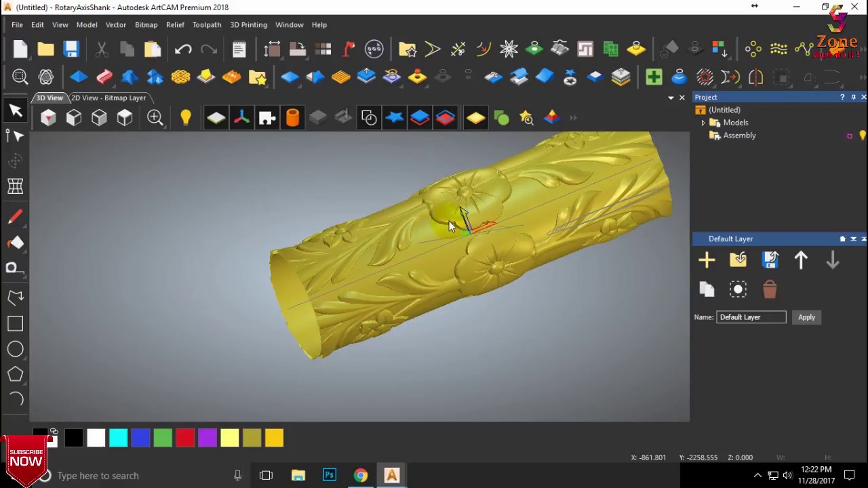This screenshot has height=488, width=868.
Task: Open Chrome from the taskbar
Action: click(x=361, y=475)
